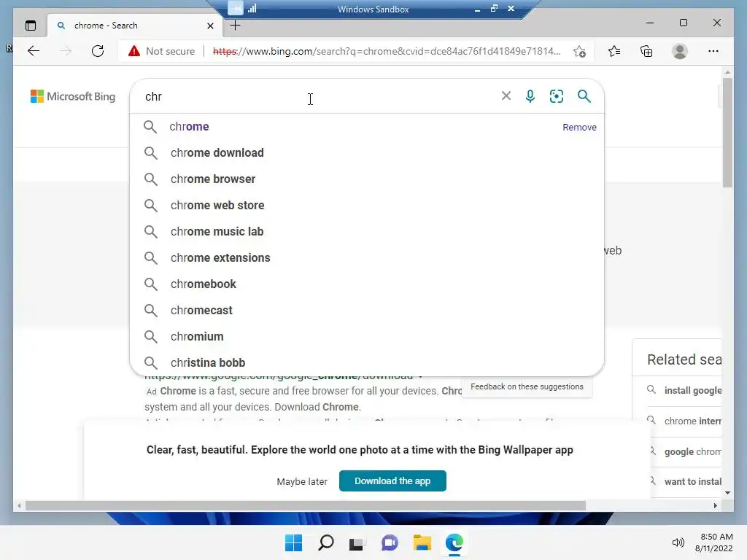Click the Not secure warning indicator
Viewport: 747px width, 560px height.
[x=162, y=51]
